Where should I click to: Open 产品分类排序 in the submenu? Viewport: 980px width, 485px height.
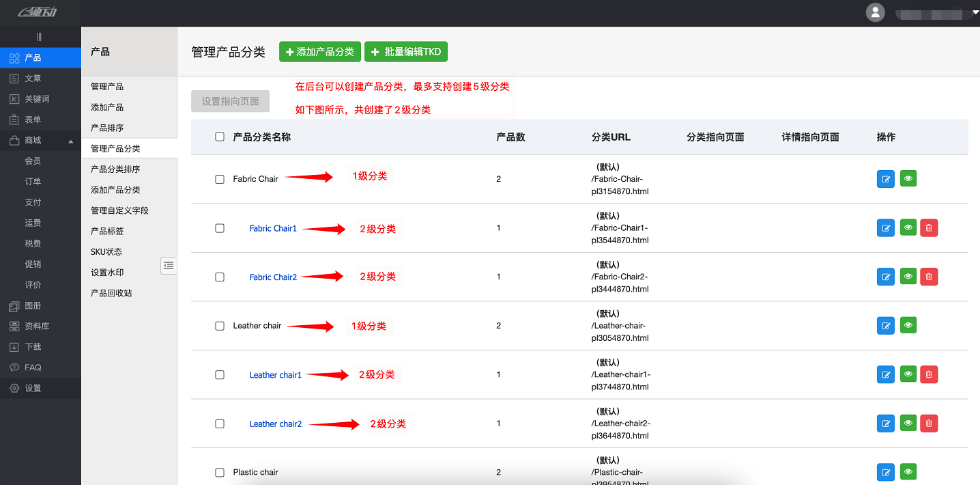[x=115, y=169]
